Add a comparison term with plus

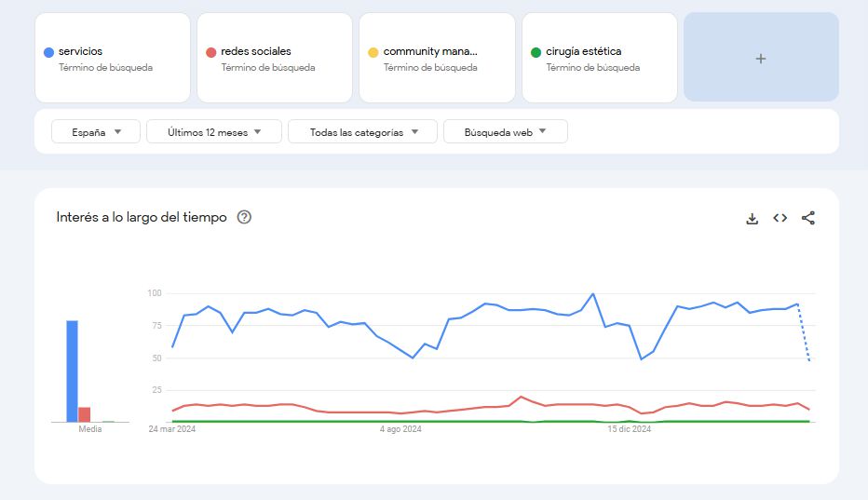(761, 58)
